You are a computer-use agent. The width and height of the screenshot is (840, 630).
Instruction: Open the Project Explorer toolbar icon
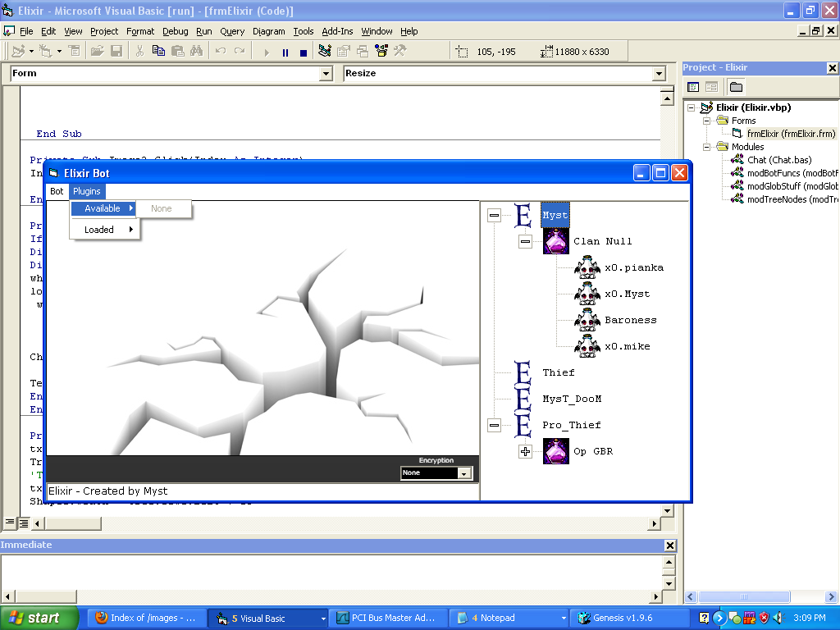[324, 51]
